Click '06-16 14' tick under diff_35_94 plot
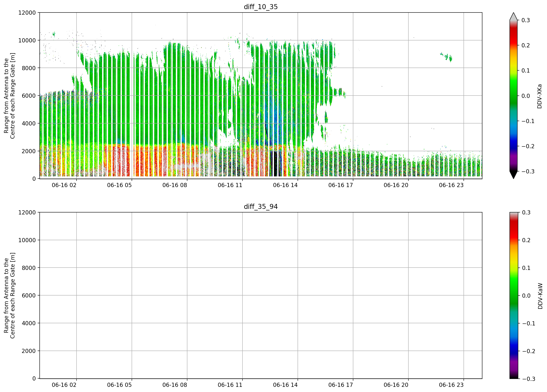This screenshot has width=547, height=392. pyautogui.click(x=285, y=385)
